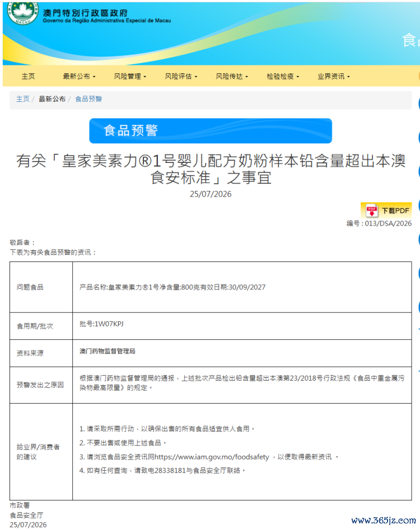Click the 预警发出之原因 row label
420x529 pixels.
click(x=40, y=385)
